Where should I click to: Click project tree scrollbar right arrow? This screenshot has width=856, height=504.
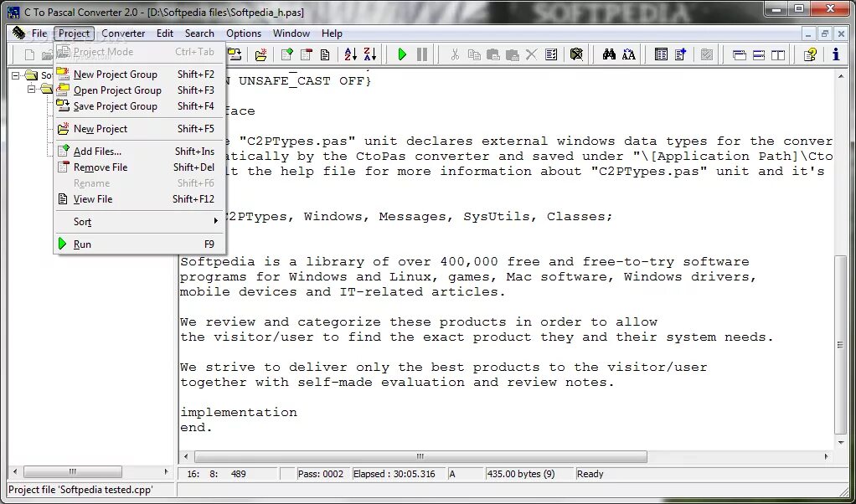pyautogui.click(x=167, y=471)
